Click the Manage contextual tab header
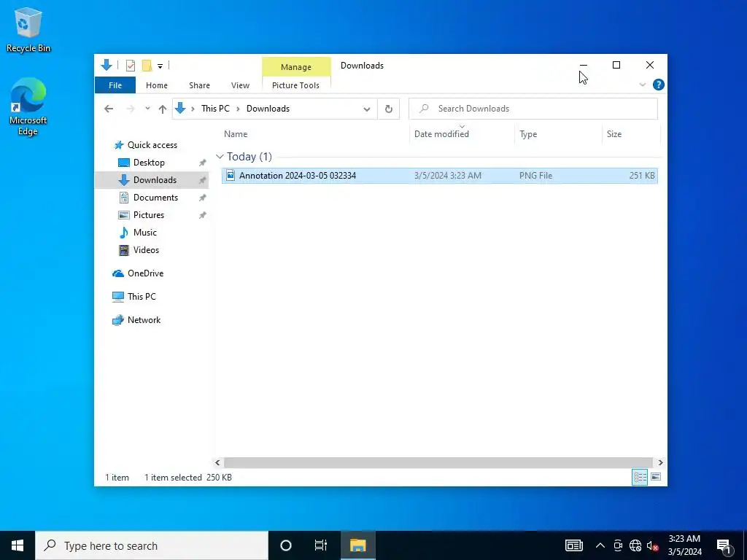747x560 pixels. [296, 67]
